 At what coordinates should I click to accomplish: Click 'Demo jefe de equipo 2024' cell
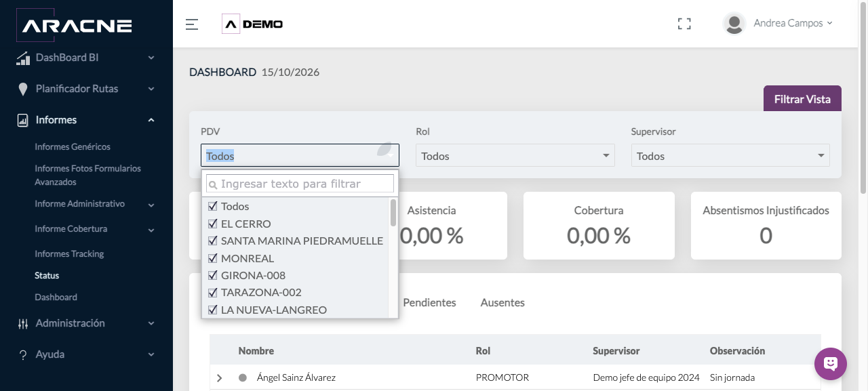click(x=646, y=377)
